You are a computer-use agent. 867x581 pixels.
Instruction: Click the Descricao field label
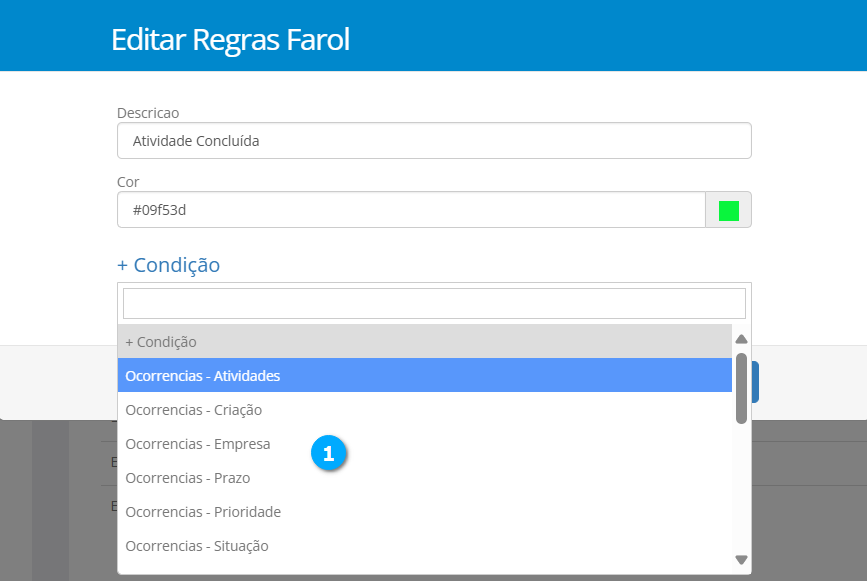[147, 113]
